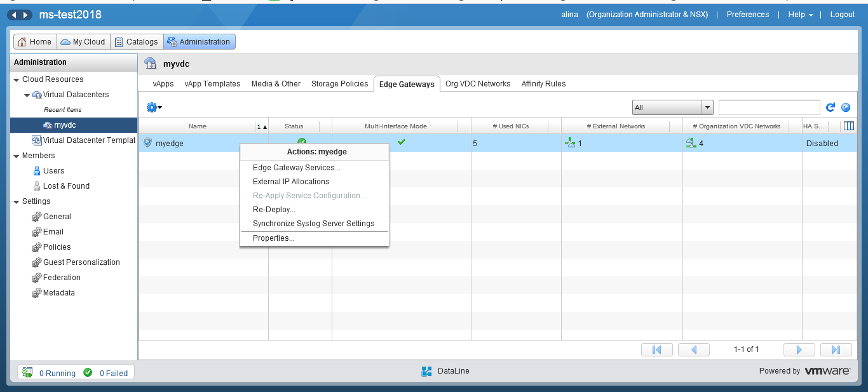
Task: Sort by Multi-Interface Mode column
Action: (x=395, y=126)
